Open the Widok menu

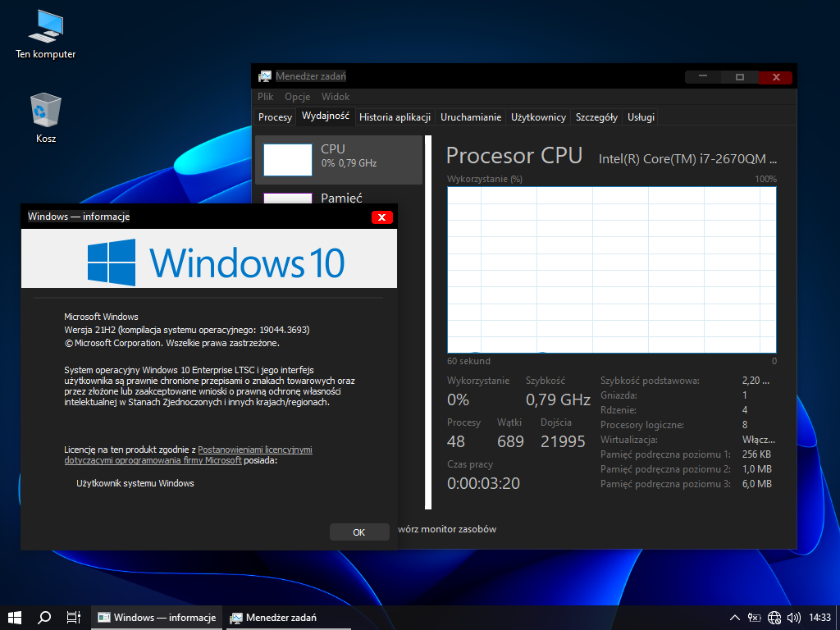pyautogui.click(x=336, y=97)
